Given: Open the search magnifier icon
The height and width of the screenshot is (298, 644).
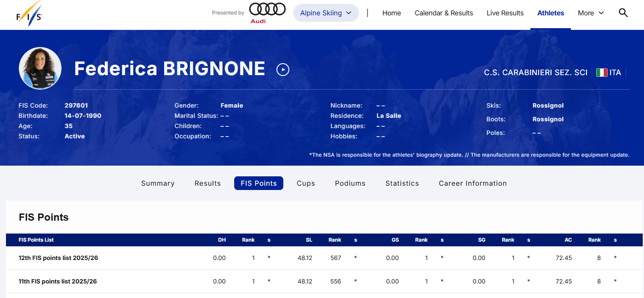Looking at the screenshot, I should pyautogui.click(x=623, y=13).
